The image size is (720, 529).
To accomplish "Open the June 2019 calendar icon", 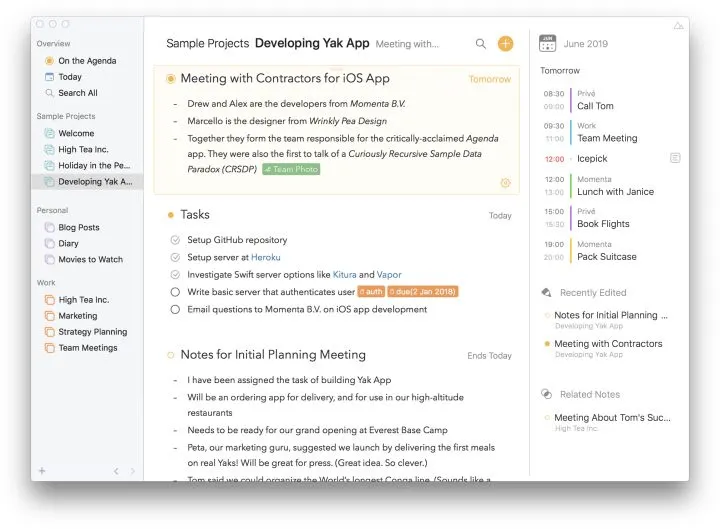I will (x=547, y=44).
